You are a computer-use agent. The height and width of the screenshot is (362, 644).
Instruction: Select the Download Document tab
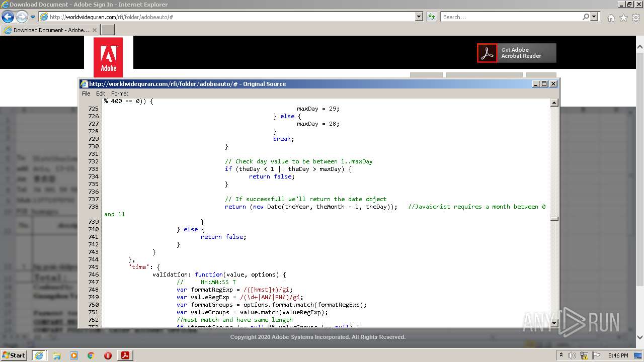(50, 30)
